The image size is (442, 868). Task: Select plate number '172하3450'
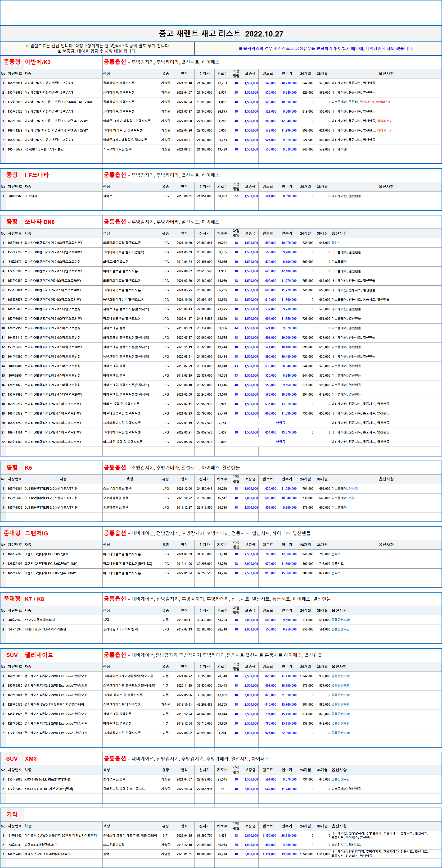tap(15, 789)
